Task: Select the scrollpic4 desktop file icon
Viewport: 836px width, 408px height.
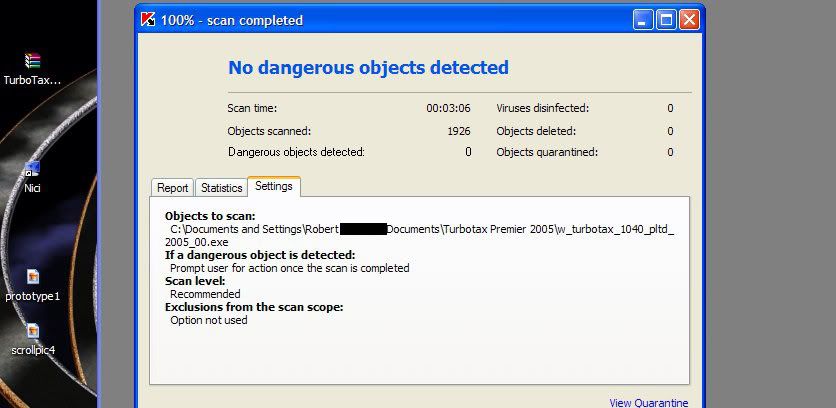Action: click(33, 331)
